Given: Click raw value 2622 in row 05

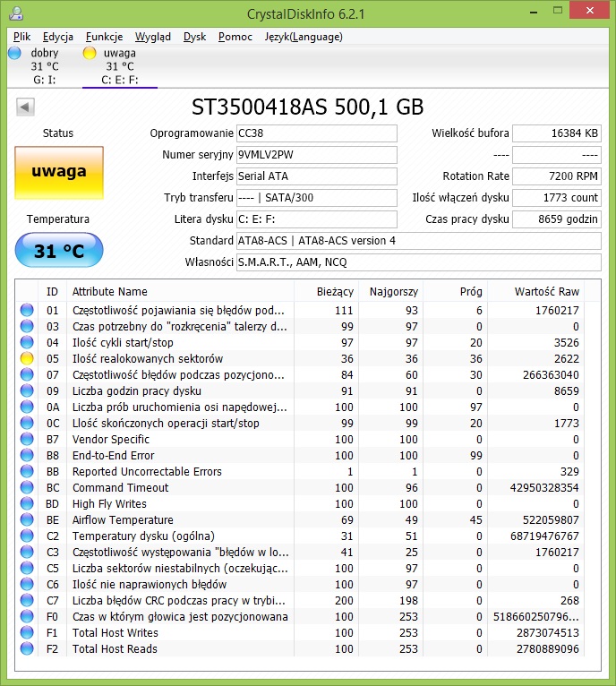Looking at the screenshot, I should click(x=566, y=359).
